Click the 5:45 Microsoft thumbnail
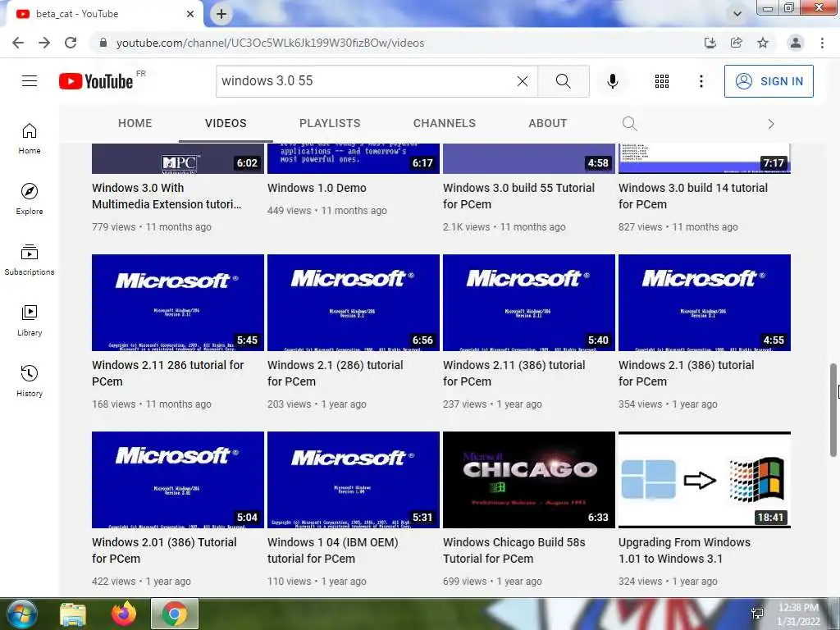The height and width of the screenshot is (630, 840). point(178,303)
